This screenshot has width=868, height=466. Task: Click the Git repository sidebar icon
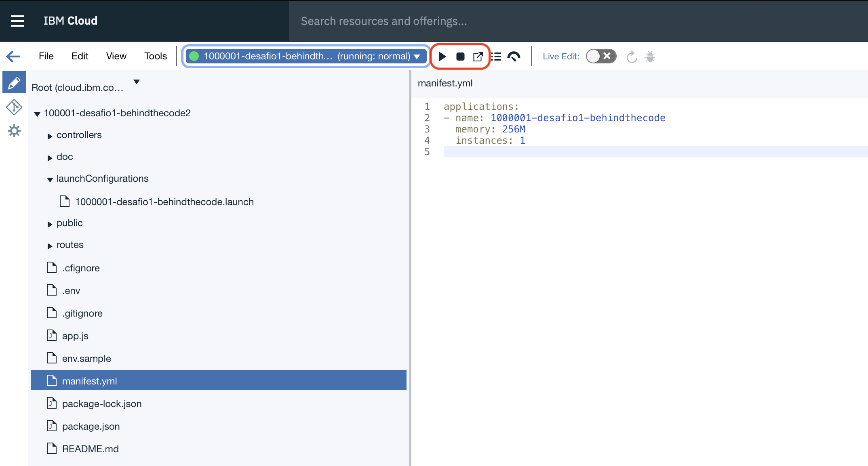(x=14, y=107)
